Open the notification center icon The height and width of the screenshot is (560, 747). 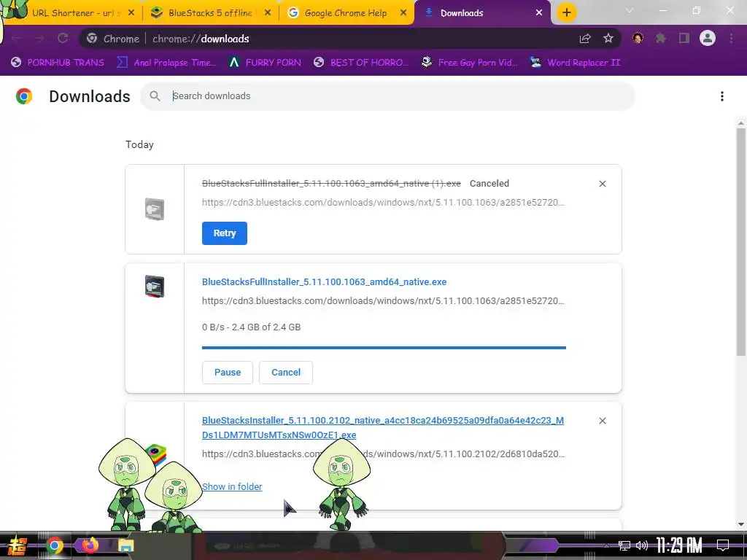click(723, 545)
